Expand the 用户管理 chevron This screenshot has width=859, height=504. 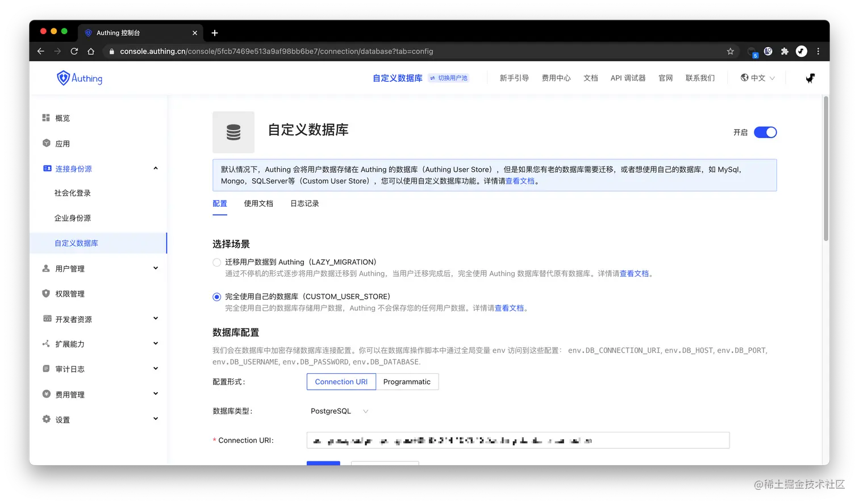tap(156, 268)
